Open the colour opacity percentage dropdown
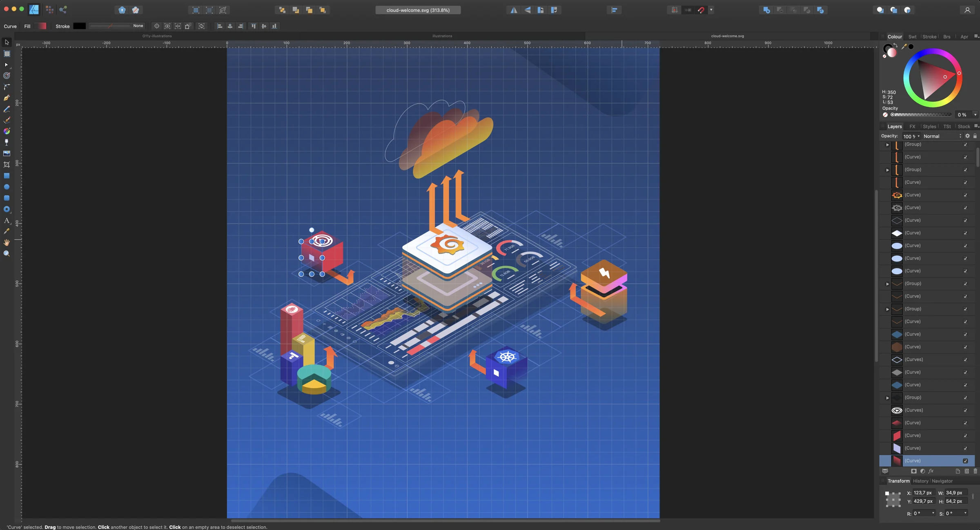 (975, 115)
